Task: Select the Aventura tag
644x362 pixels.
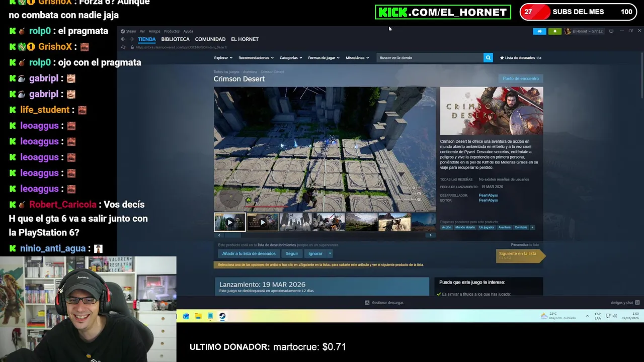Action: pyautogui.click(x=504, y=227)
